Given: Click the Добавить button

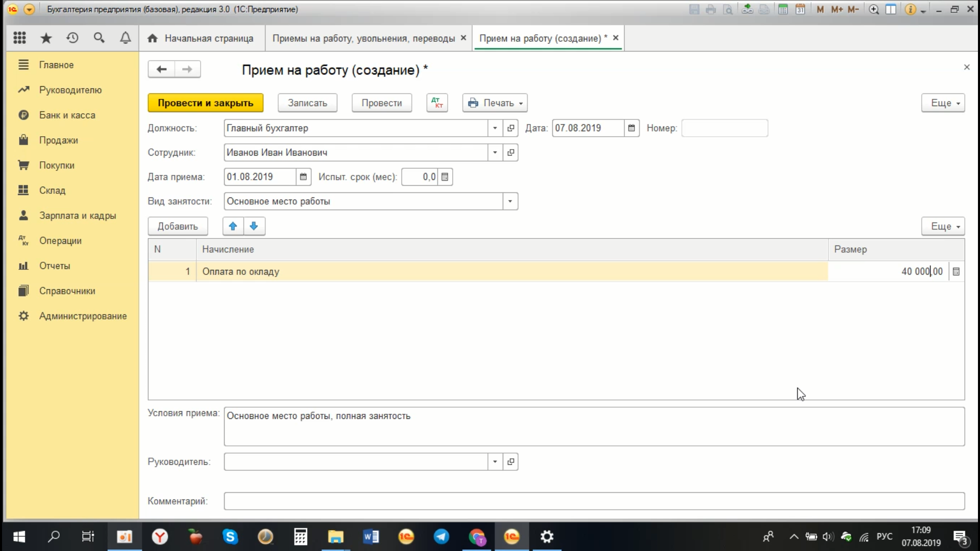Looking at the screenshot, I should [x=178, y=226].
